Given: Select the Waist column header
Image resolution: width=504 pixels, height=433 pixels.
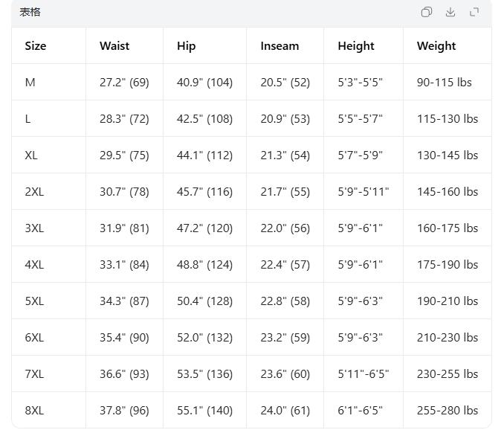Looking at the screenshot, I should tap(114, 46).
